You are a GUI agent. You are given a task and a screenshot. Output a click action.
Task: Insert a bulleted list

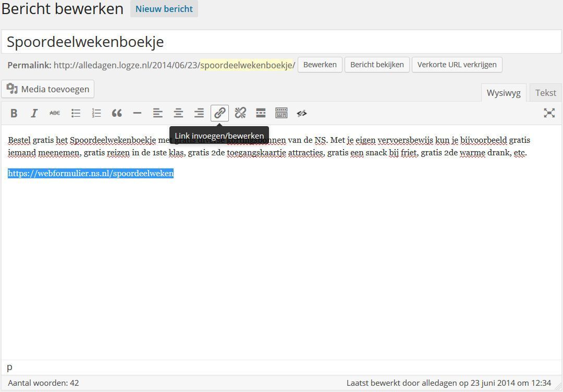coord(76,113)
